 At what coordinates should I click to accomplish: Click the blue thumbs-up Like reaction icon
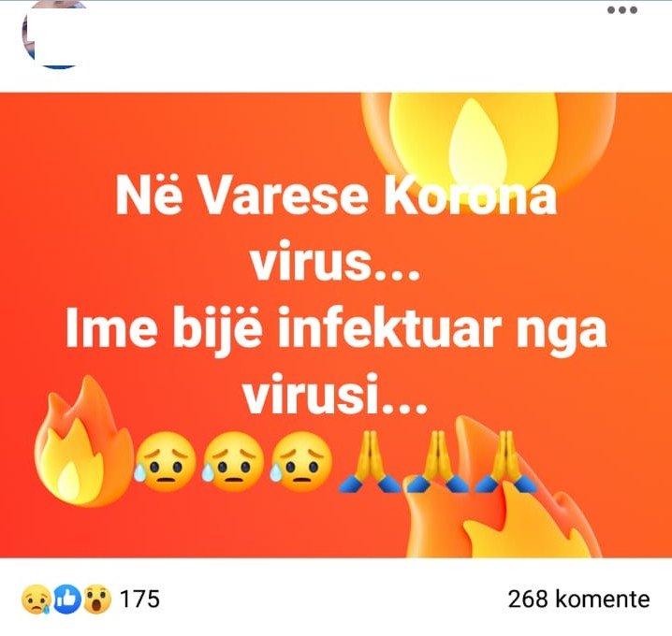(x=66, y=599)
